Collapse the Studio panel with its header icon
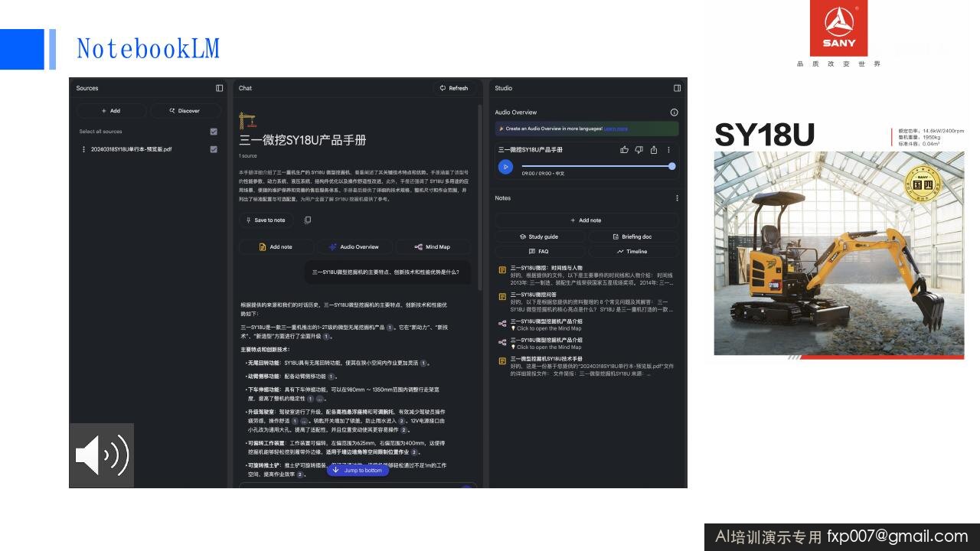 [x=677, y=88]
